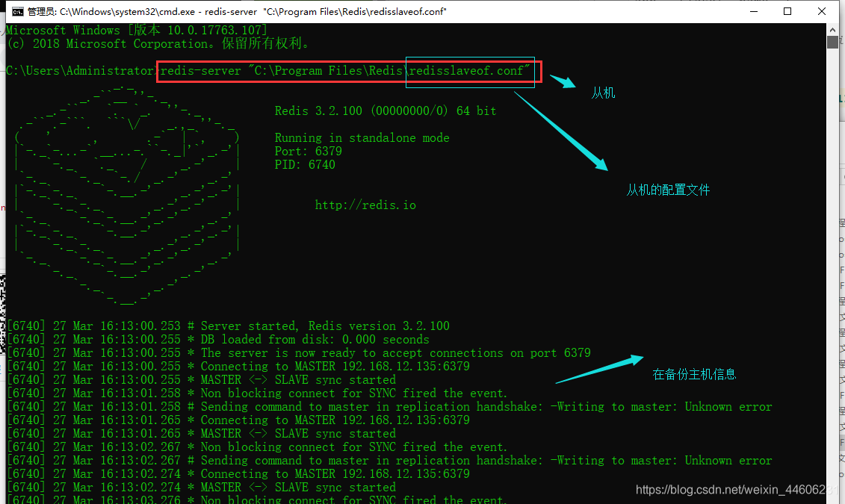Close the cmd.exe redis-server window
This screenshot has height=504, width=845.
821,11
